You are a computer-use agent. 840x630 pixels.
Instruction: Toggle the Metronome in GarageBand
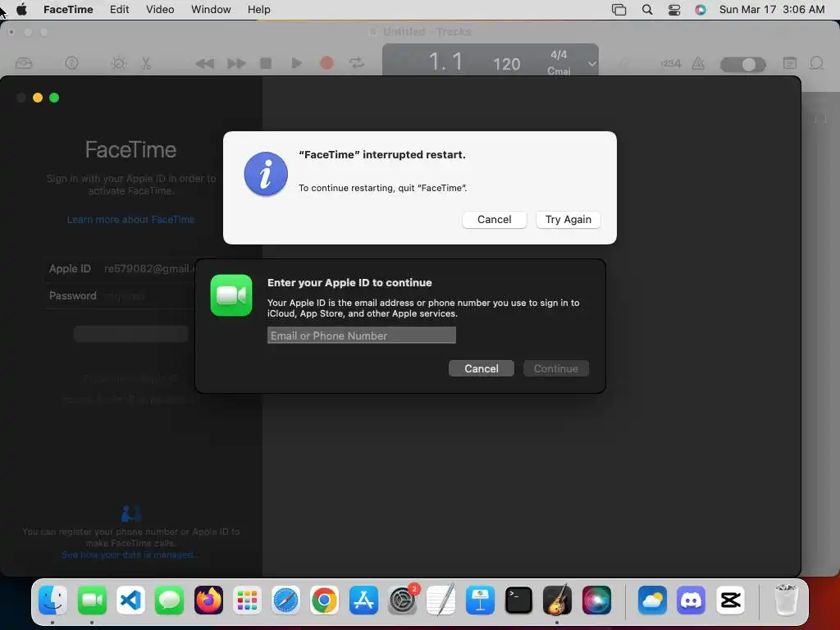[x=698, y=63]
